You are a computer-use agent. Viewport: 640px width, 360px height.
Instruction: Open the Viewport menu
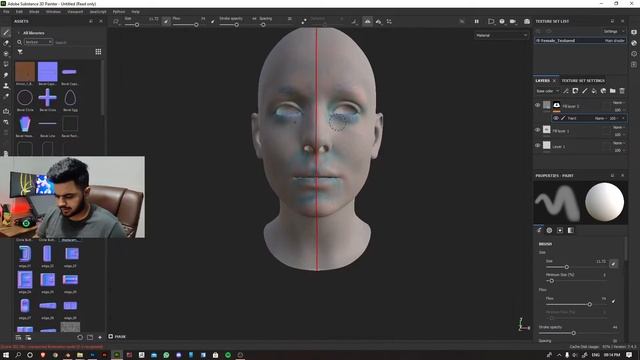point(75,12)
